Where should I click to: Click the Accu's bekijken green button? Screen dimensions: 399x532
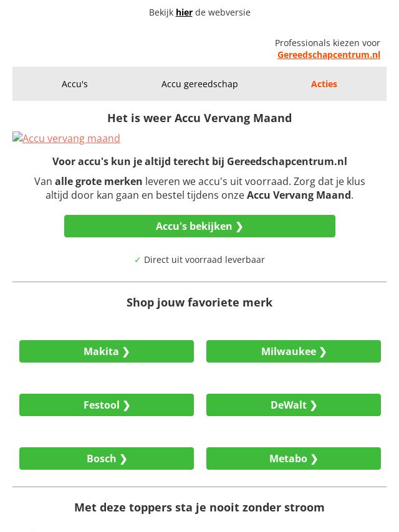(199, 226)
